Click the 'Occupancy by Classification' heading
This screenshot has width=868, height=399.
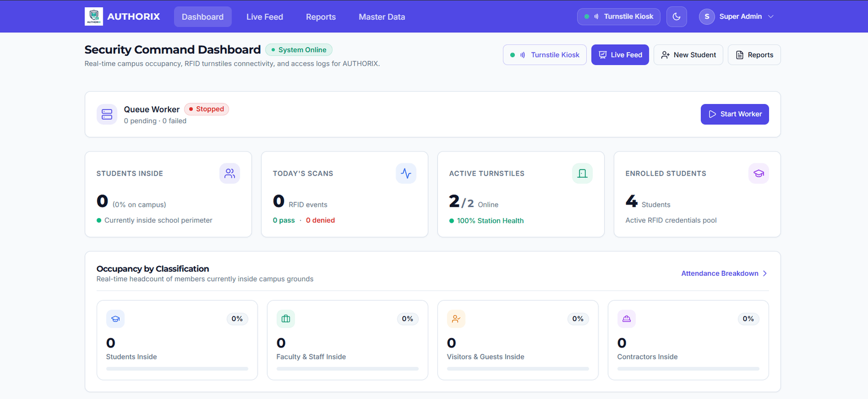[153, 268]
